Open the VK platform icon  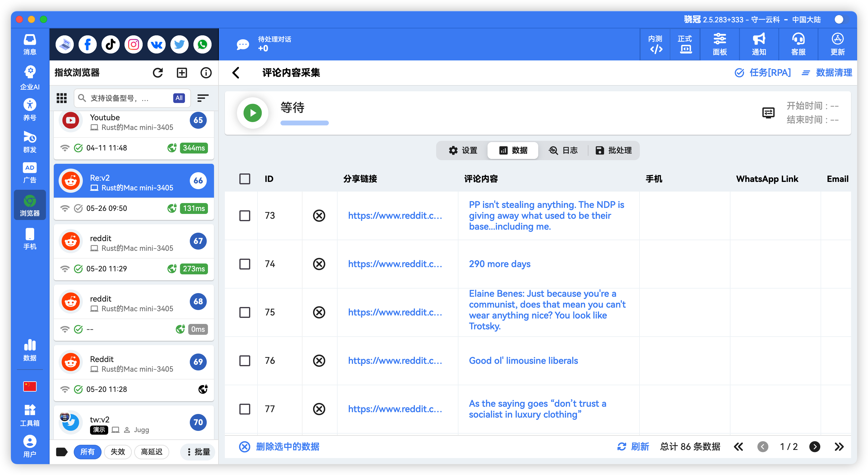tap(156, 44)
